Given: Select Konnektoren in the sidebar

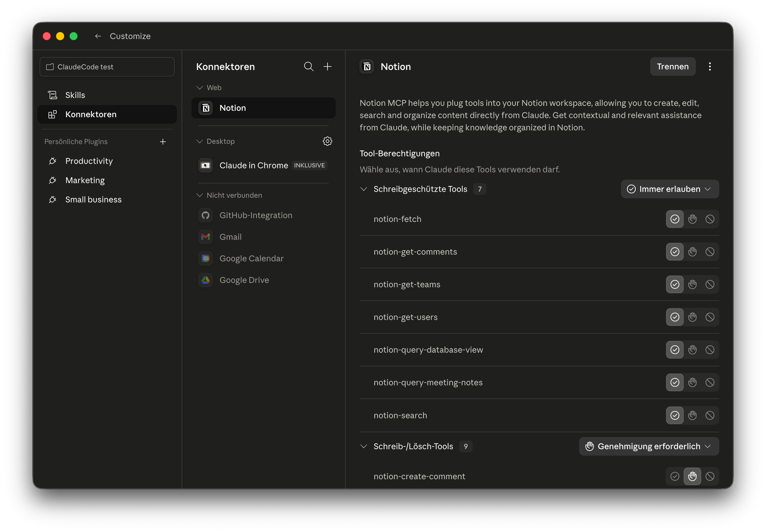Looking at the screenshot, I should coord(107,114).
